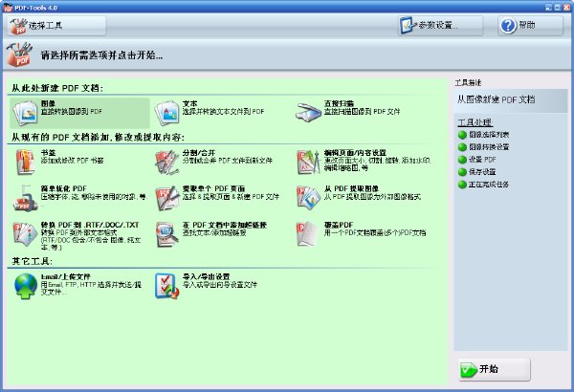Select the 转换 PDF 到 RTF/DOC/TXT icon

pos(25,234)
